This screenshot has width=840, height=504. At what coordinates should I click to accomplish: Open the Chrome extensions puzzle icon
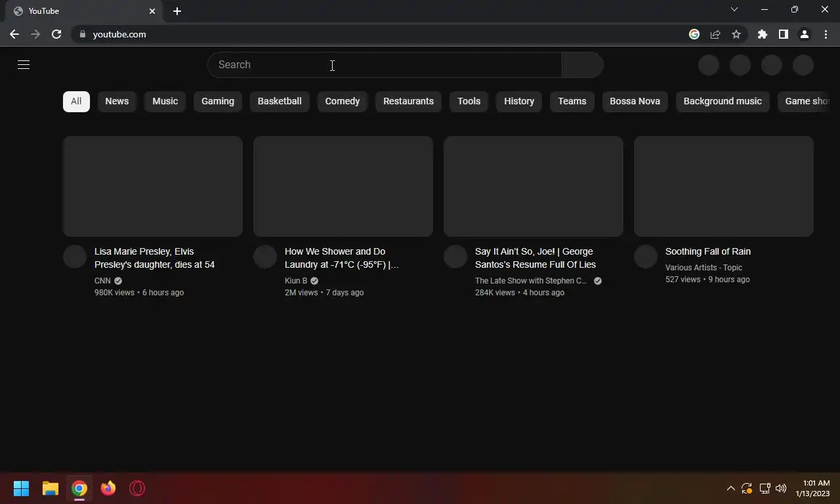(762, 34)
